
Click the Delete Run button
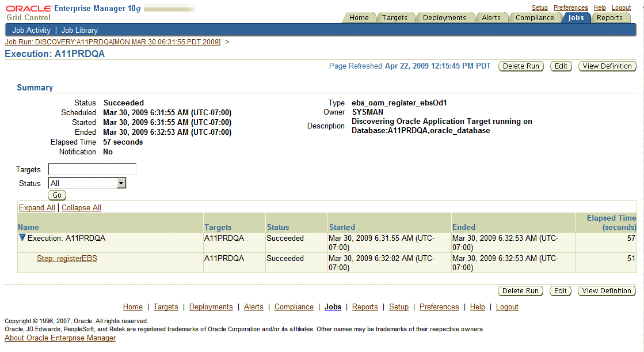tap(520, 66)
